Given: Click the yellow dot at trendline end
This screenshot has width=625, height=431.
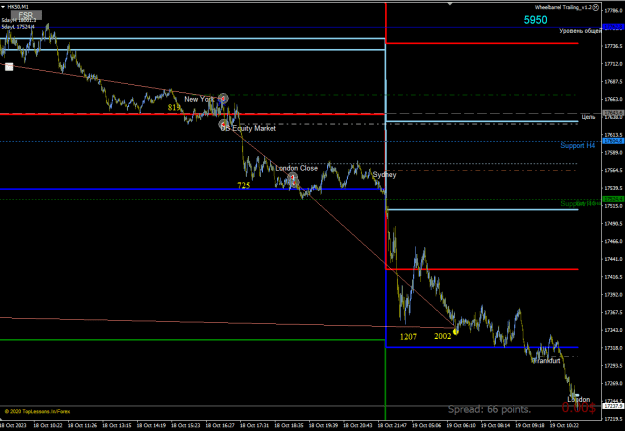Looking at the screenshot, I should [x=456, y=331].
